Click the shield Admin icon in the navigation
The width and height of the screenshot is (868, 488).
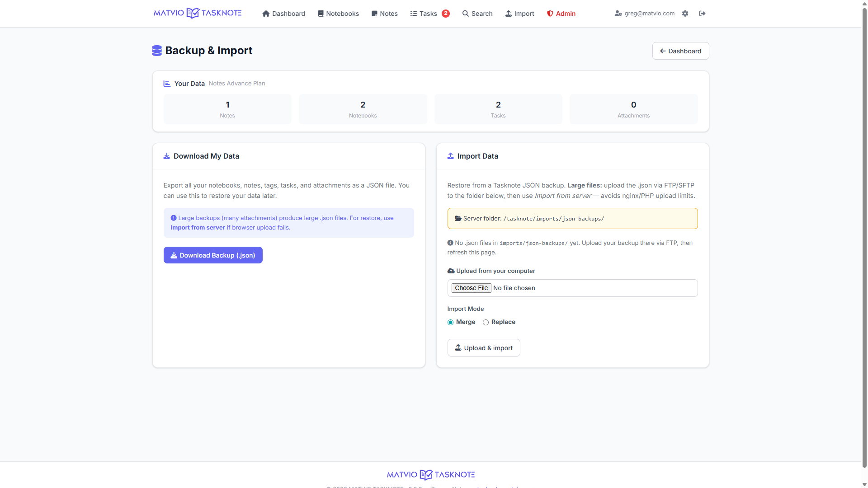pyautogui.click(x=550, y=14)
